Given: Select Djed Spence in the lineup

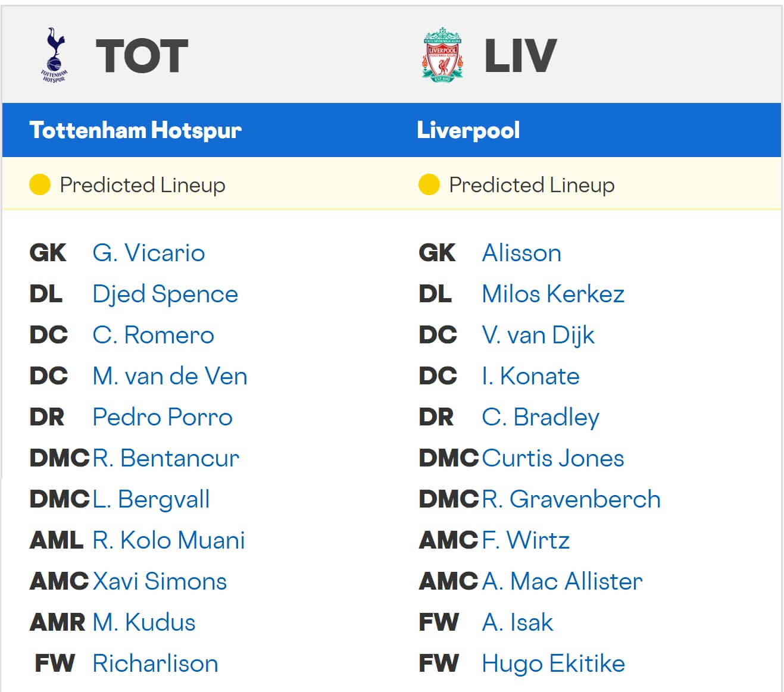Looking at the screenshot, I should coord(165,294).
